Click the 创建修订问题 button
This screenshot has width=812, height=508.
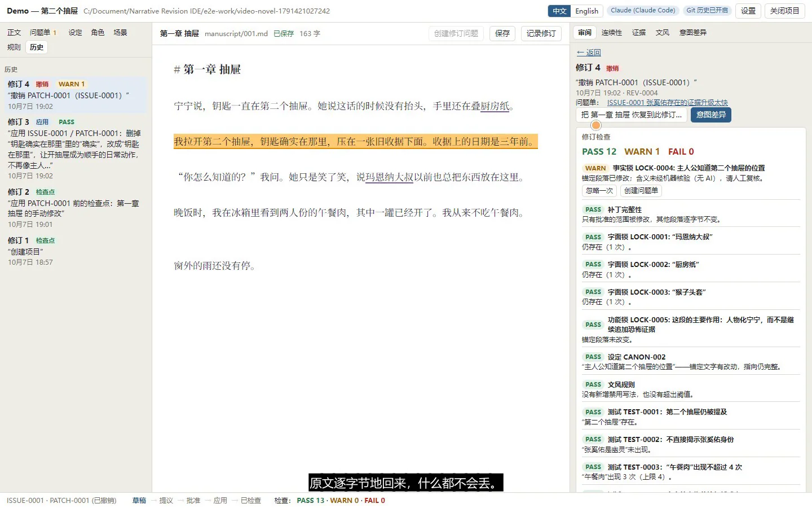456,33
